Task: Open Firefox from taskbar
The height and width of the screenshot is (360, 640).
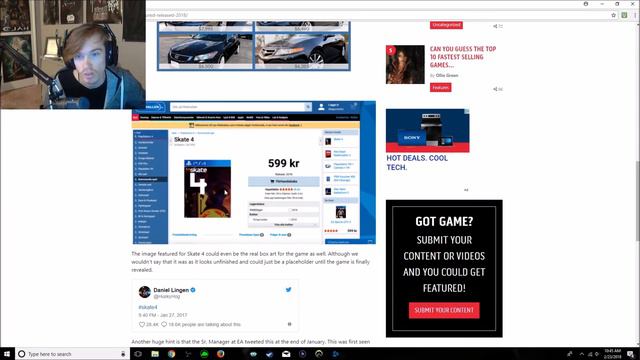Action: point(220,354)
